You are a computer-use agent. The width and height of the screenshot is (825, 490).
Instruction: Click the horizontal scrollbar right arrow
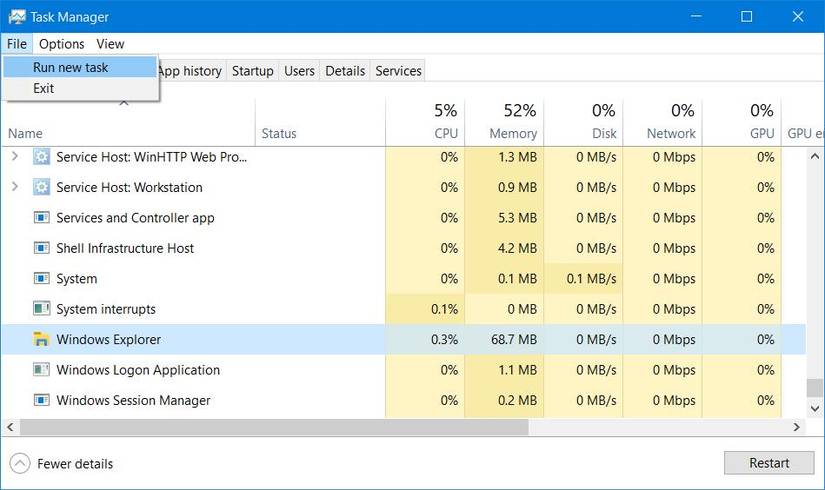click(797, 427)
